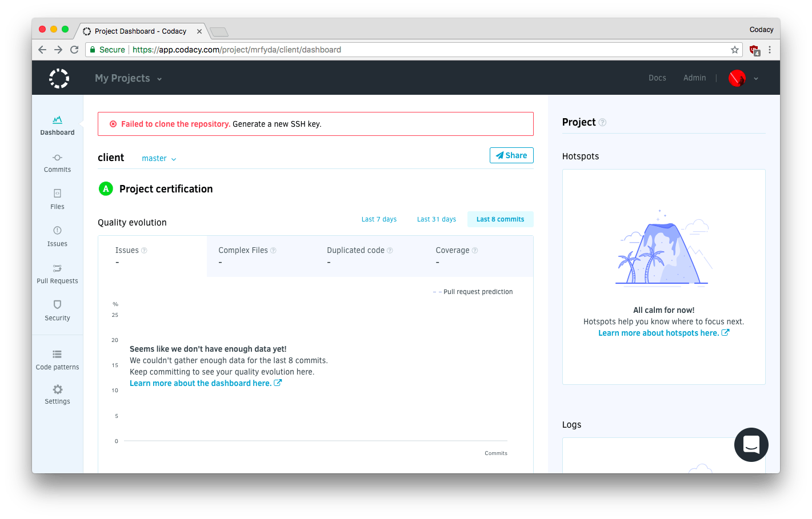812x519 pixels.
Task: Open the Intercom chat bubble
Action: click(x=751, y=445)
